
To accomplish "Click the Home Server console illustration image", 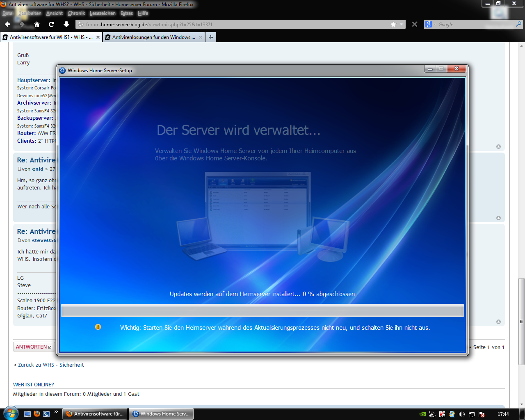I will pos(262,216).
